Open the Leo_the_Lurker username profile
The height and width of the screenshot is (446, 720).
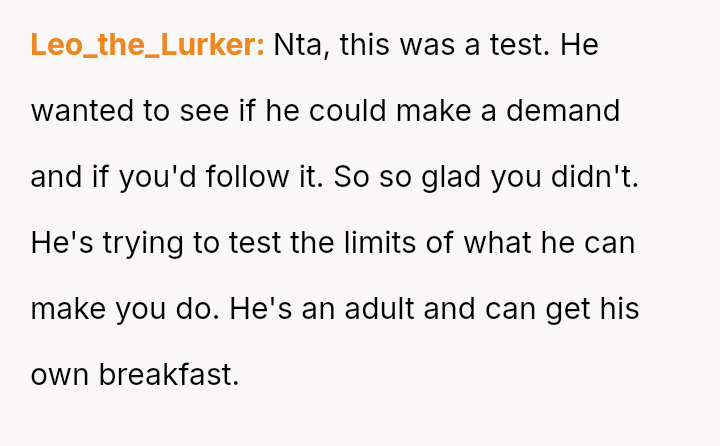click(147, 45)
